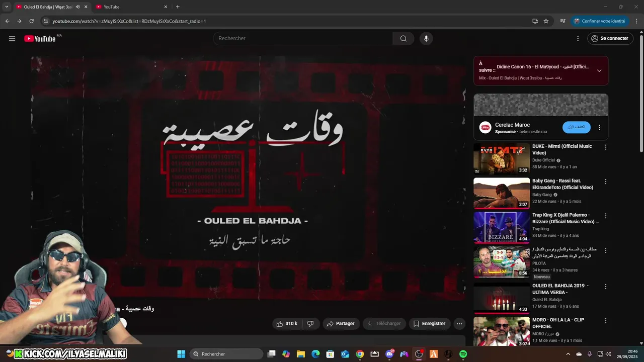Go to YouTube home via logo

[x=40, y=39]
